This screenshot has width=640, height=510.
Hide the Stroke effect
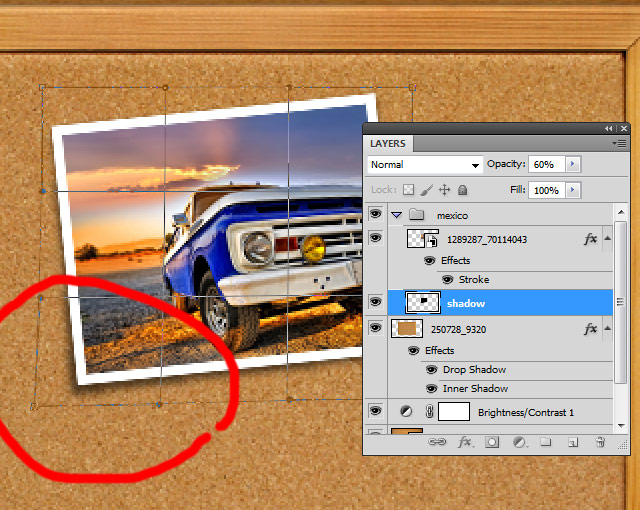[448, 280]
